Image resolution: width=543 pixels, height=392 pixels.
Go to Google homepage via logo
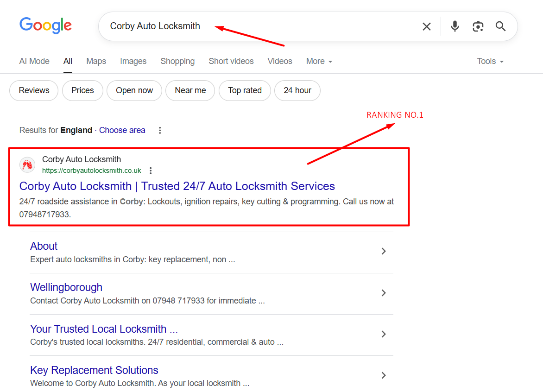point(45,25)
